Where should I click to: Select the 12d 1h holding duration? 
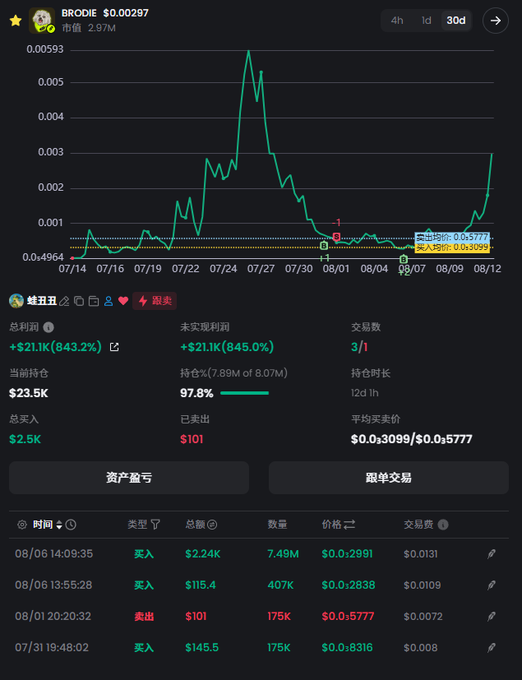coord(365,393)
